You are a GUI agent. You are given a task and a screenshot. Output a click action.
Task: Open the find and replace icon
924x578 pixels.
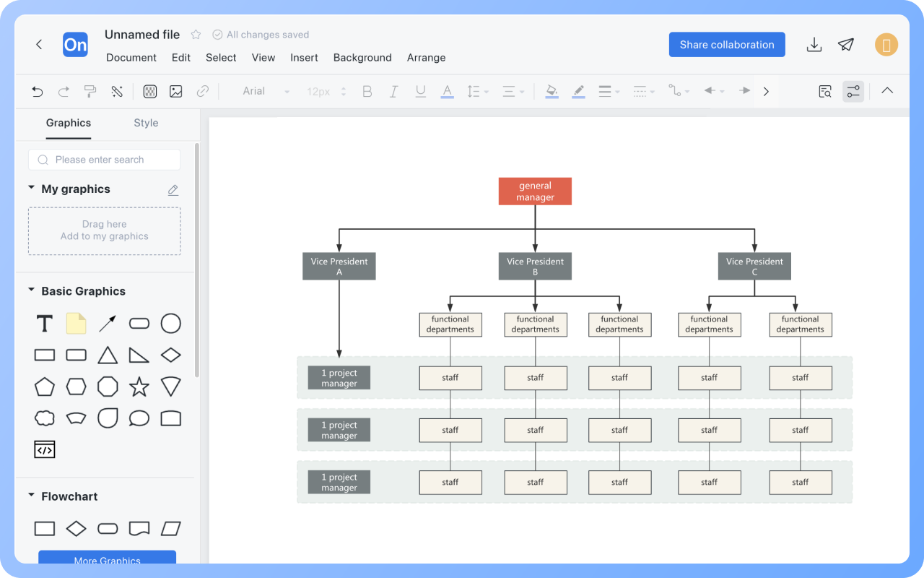825,91
